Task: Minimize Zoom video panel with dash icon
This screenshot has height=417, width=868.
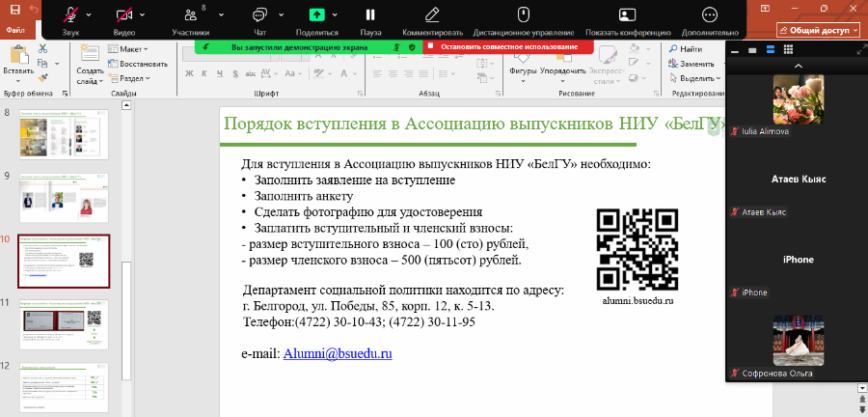Action: (x=735, y=51)
